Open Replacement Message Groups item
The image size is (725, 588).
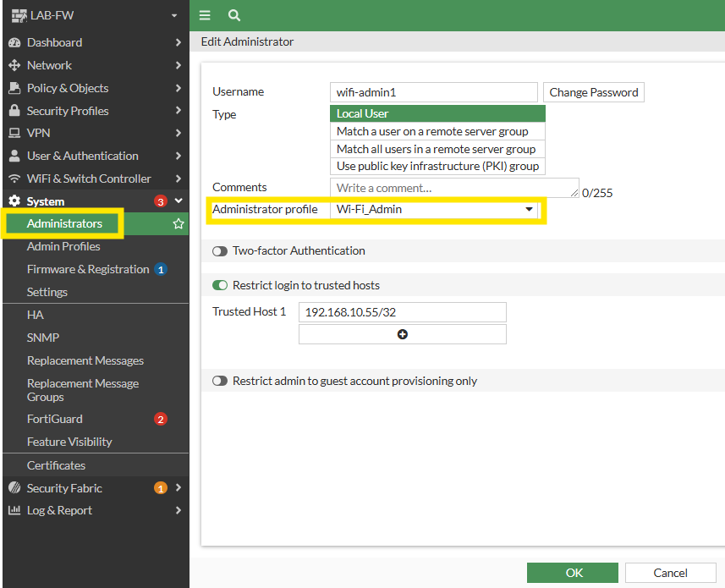83,390
